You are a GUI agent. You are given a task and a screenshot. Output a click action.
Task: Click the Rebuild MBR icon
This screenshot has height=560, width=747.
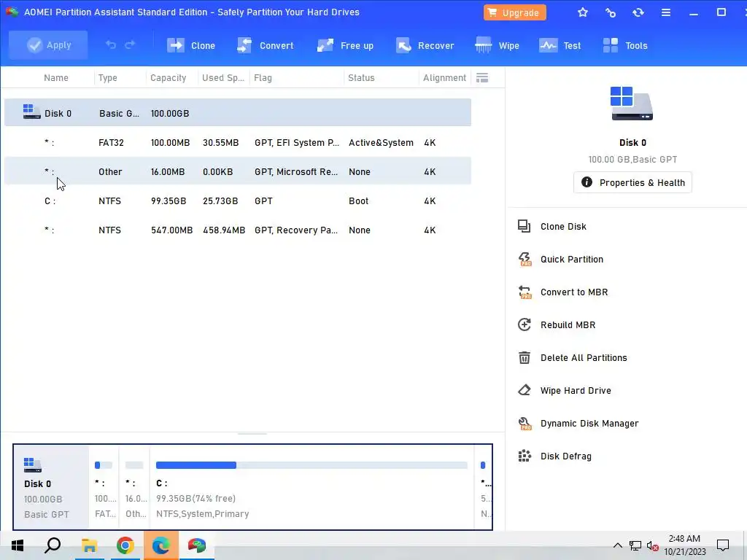coord(524,324)
